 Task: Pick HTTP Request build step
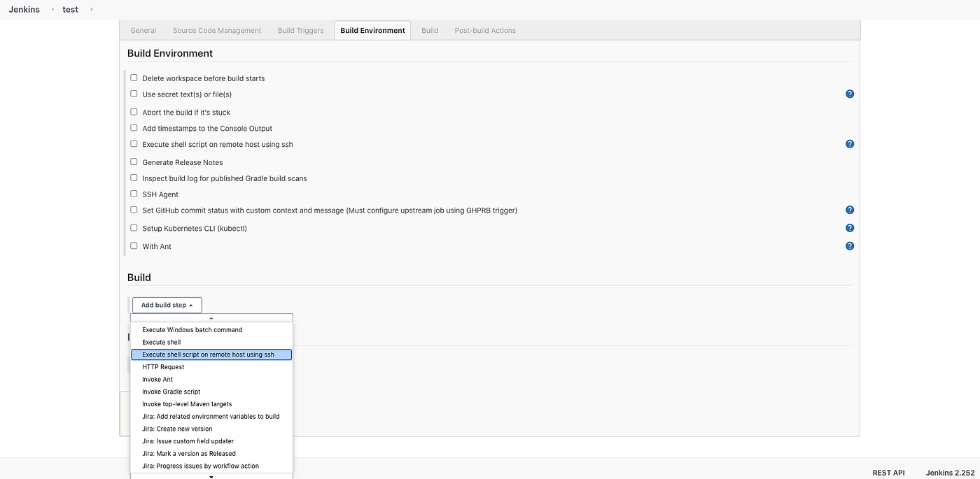coord(211,367)
